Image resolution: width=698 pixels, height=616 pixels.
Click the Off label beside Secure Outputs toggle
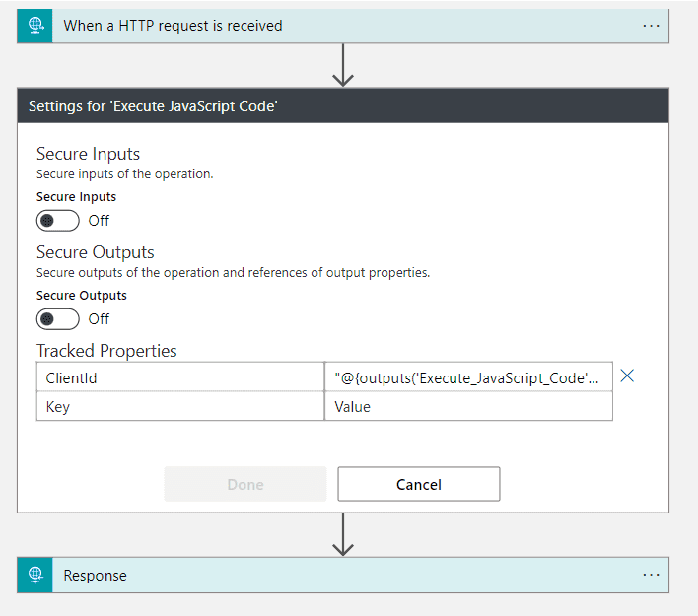click(x=99, y=319)
